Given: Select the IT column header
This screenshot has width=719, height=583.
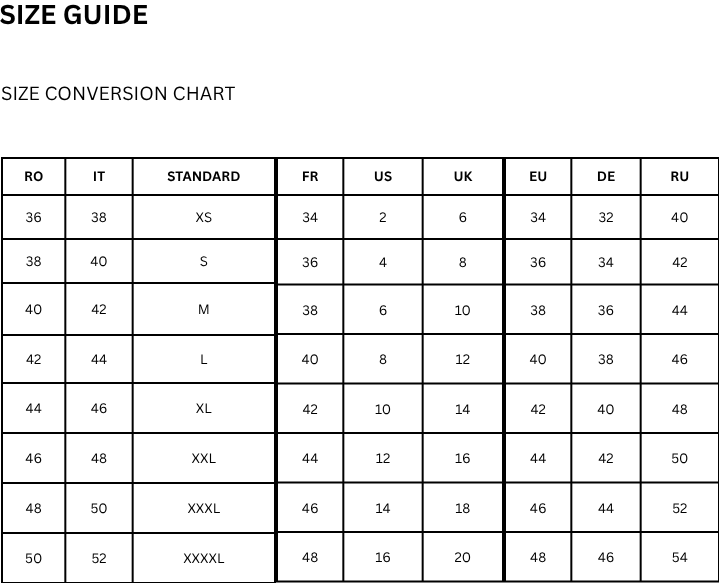Looking at the screenshot, I should point(99,176).
